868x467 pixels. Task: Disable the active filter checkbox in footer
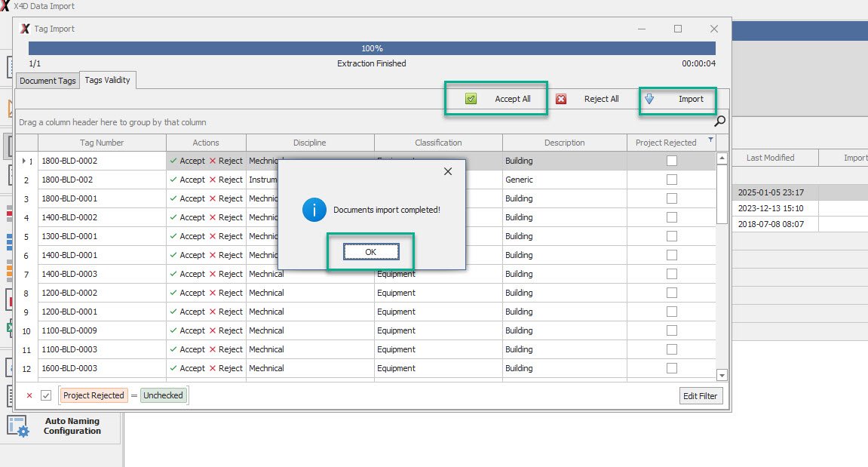pyautogui.click(x=46, y=395)
